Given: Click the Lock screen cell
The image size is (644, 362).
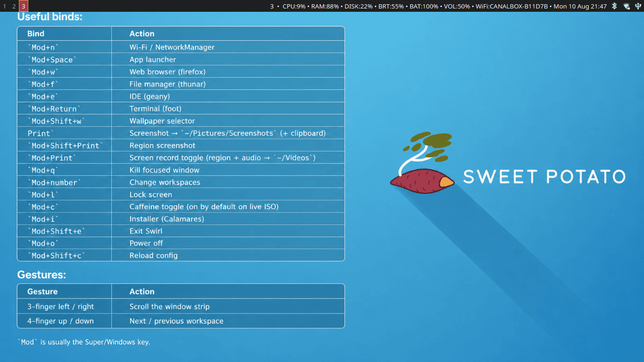Looking at the screenshot, I should [x=228, y=194].
